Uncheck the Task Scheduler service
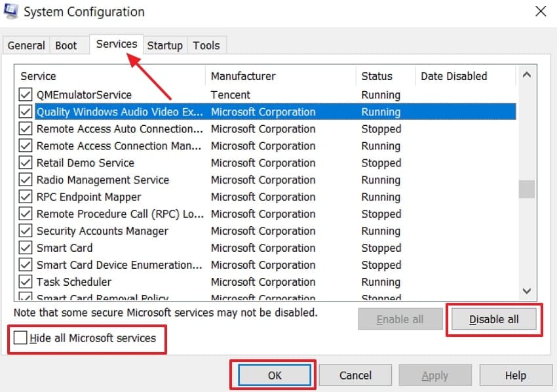557x392 pixels. click(25, 282)
